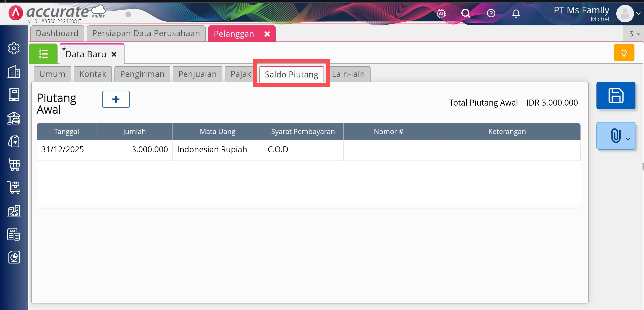Viewport: 644px width, 310px height.
Task: Open the general ledger book icon
Action: [14, 95]
